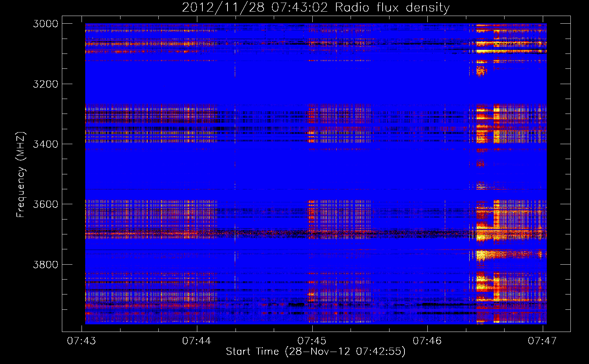Click the 07:47 time tick label
The image size is (589, 364).
(542, 341)
